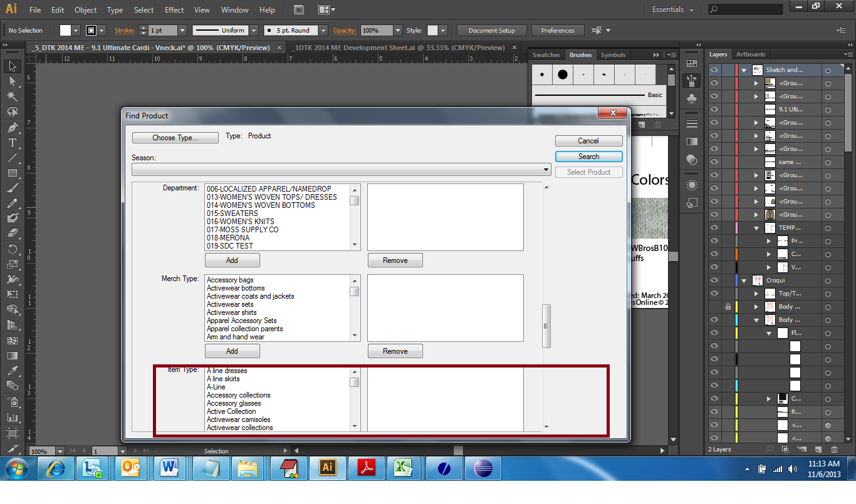
Task: Open the Effect menu
Action: click(174, 10)
